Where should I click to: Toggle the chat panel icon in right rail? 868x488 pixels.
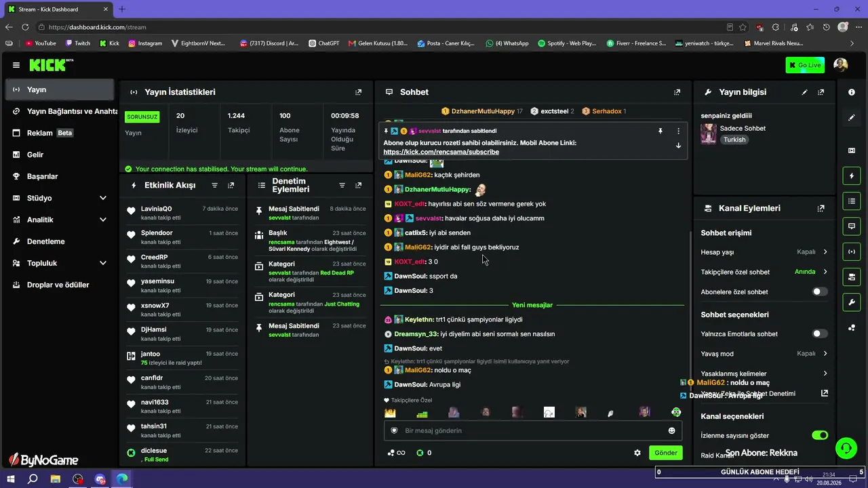[852, 226]
